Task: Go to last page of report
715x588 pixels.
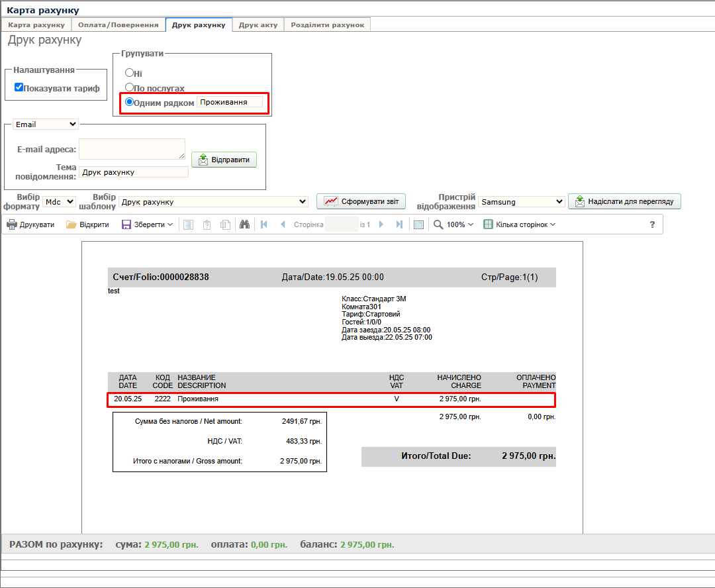Action: 399,224
